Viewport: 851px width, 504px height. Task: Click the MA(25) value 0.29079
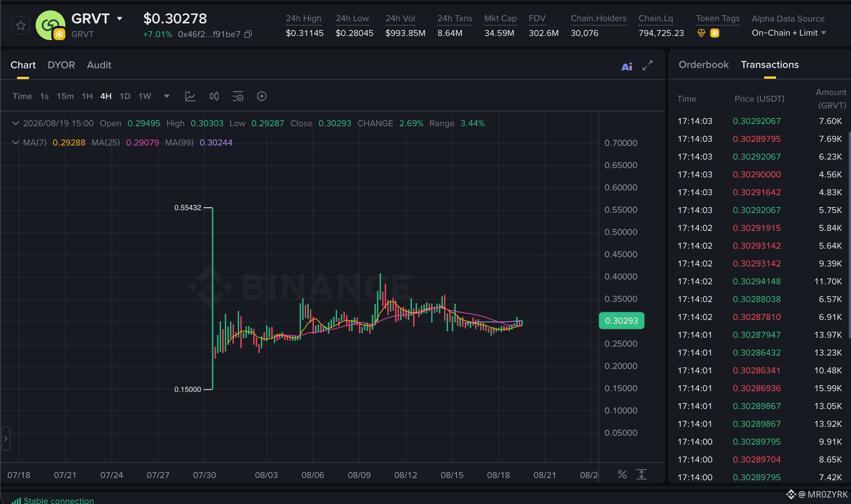pyautogui.click(x=143, y=143)
